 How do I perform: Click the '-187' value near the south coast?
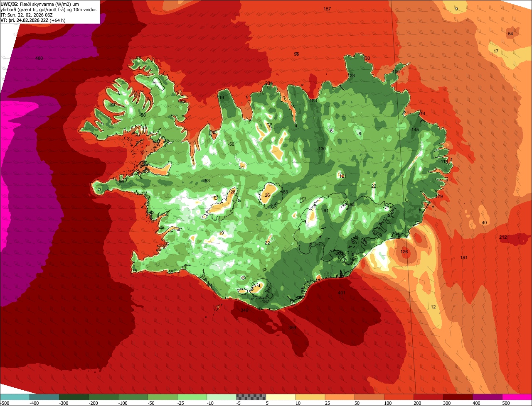(265, 301)
